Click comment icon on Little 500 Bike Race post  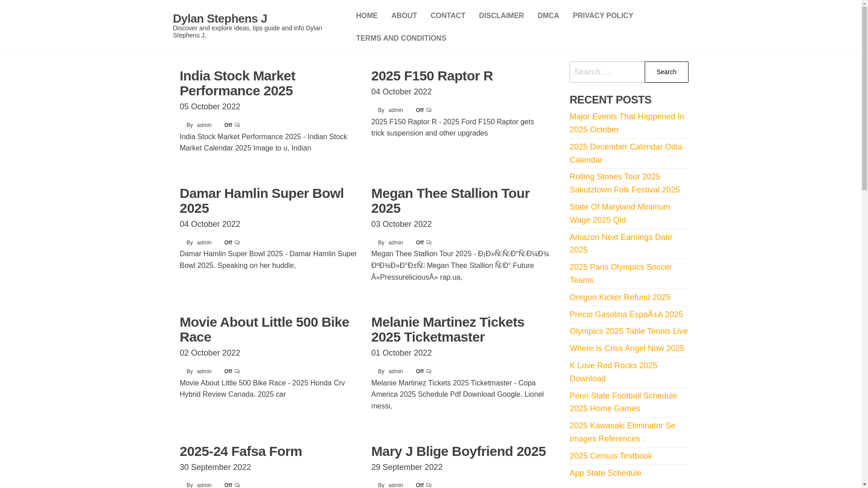[237, 371]
